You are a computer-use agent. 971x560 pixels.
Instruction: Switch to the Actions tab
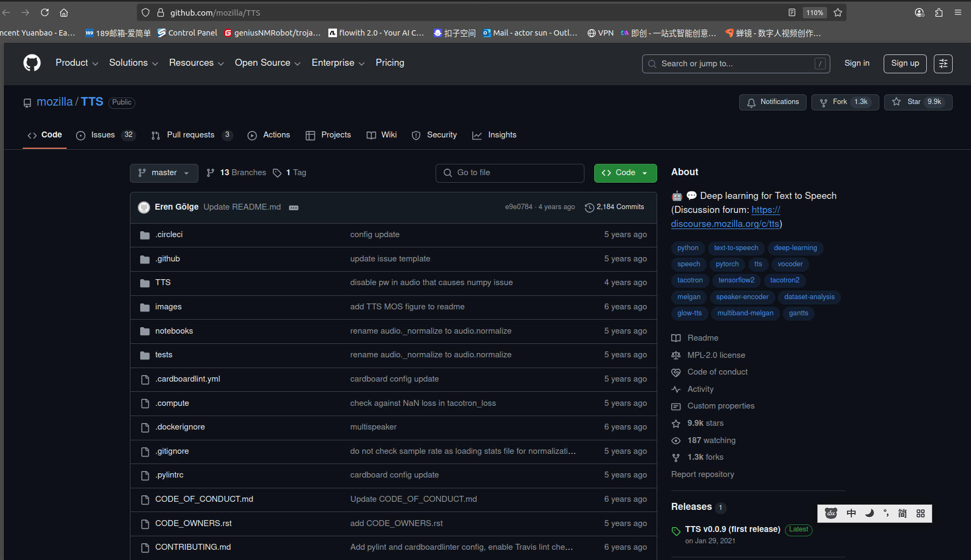(268, 135)
